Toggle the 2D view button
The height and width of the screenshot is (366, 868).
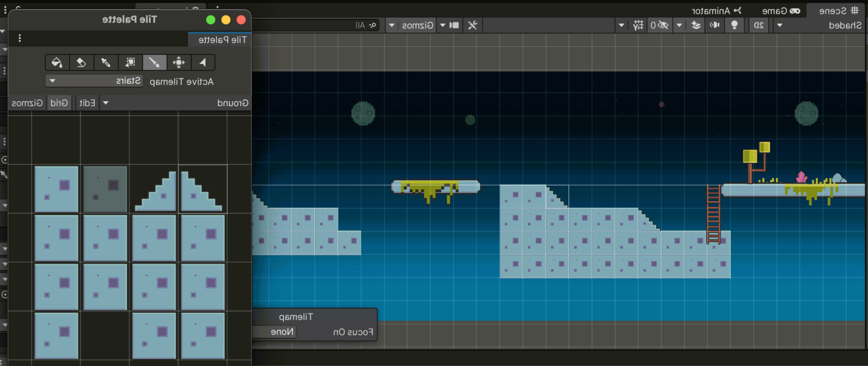pos(759,25)
